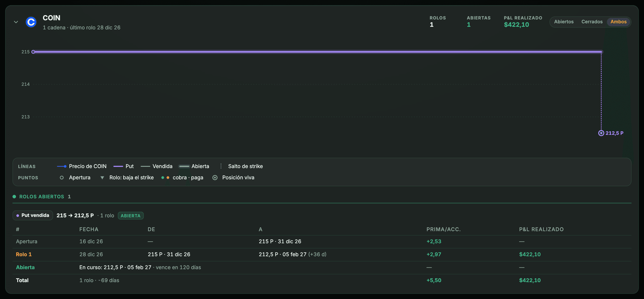
Task: Click the premium value +2,53
Action: (434, 242)
